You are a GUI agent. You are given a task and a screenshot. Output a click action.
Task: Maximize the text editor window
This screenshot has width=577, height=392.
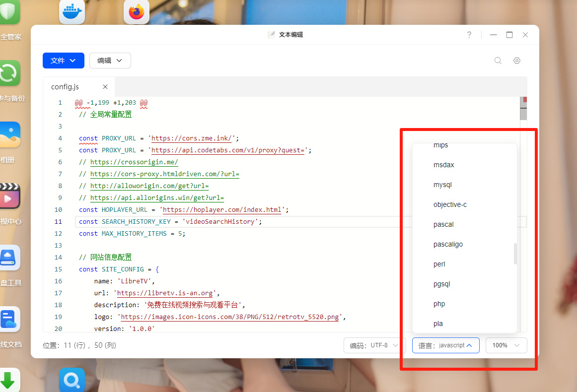[x=509, y=35]
